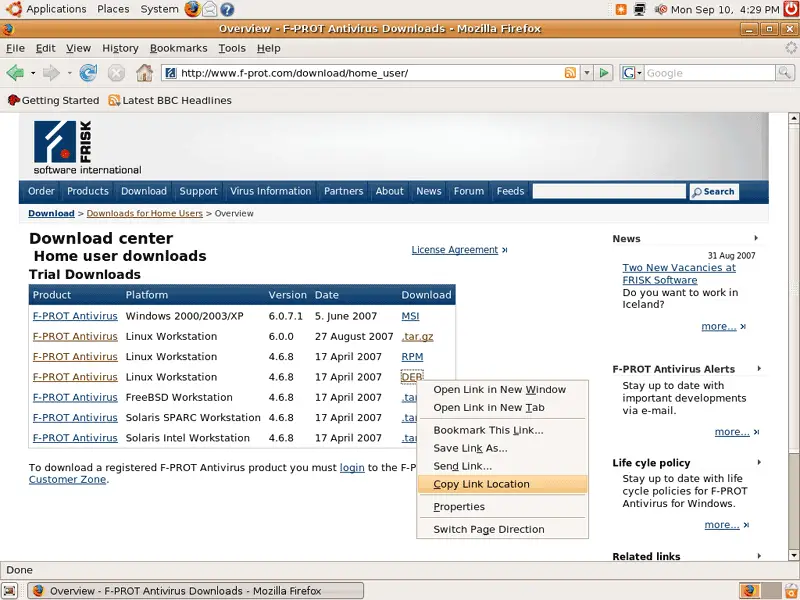Open the Bookmarks menu
The width and height of the screenshot is (800, 600).
179,48
